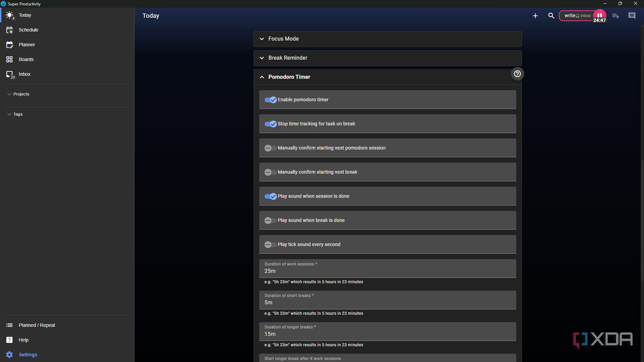The height and width of the screenshot is (362, 644).
Task: Click the add task plus icon
Action: click(535, 16)
